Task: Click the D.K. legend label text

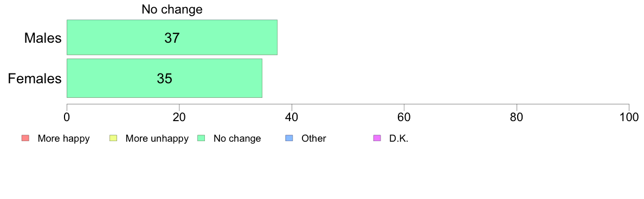Action: (399, 138)
